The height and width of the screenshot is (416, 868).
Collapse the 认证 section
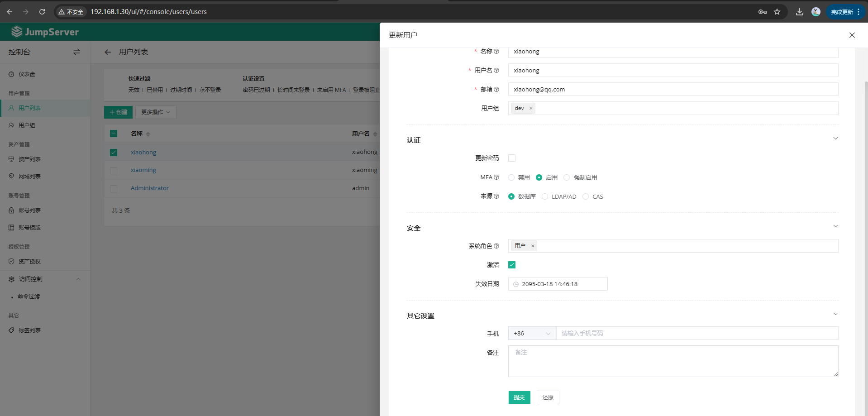tap(835, 139)
